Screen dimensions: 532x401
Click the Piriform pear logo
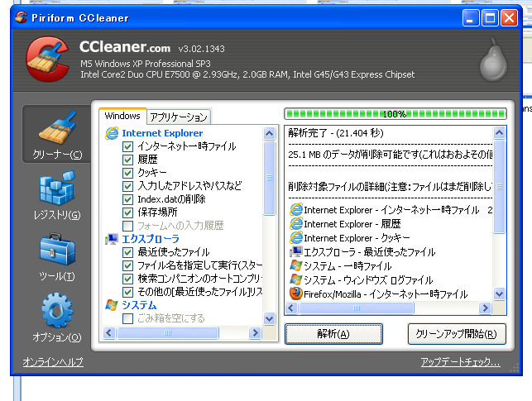click(493, 60)
